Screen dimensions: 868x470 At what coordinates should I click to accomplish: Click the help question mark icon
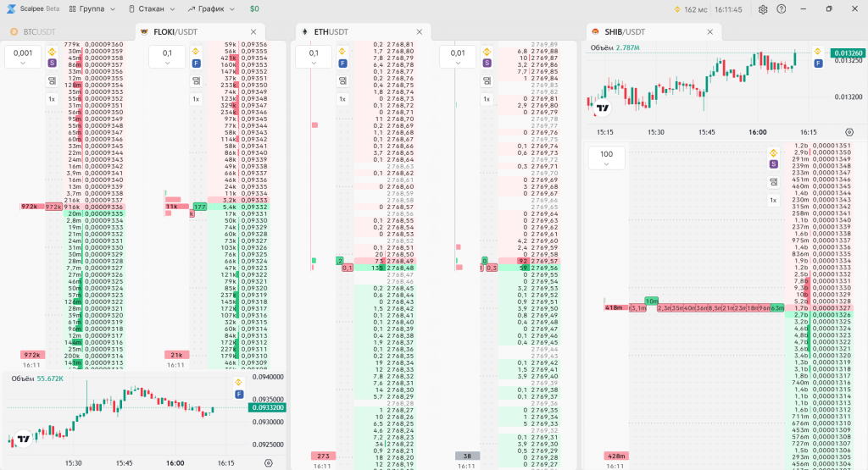781,9
